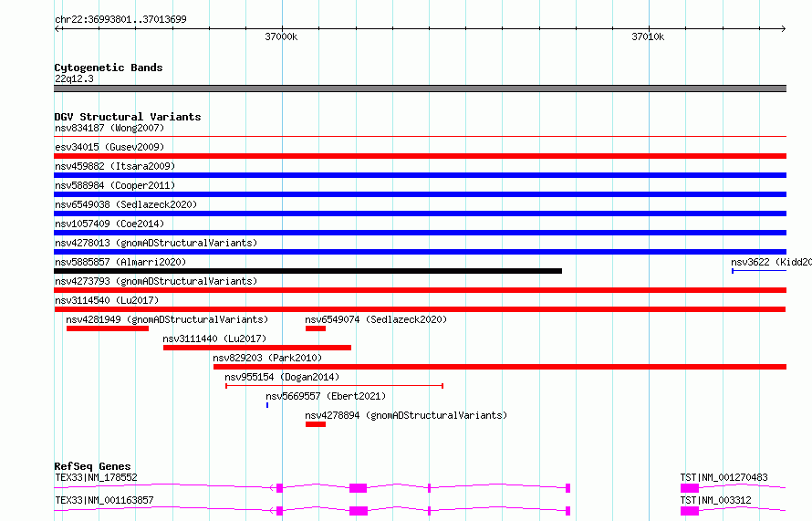The width and height of the screenshot is (812, 521).
Task: Click the 37000k ruler position label
Action: pyautogui.click(x=281, y=36)
